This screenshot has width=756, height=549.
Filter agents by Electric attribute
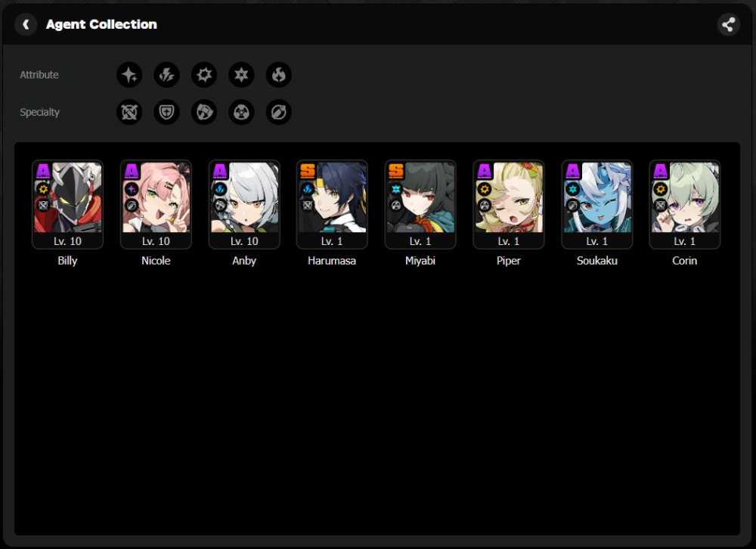[x=166, y=75]
